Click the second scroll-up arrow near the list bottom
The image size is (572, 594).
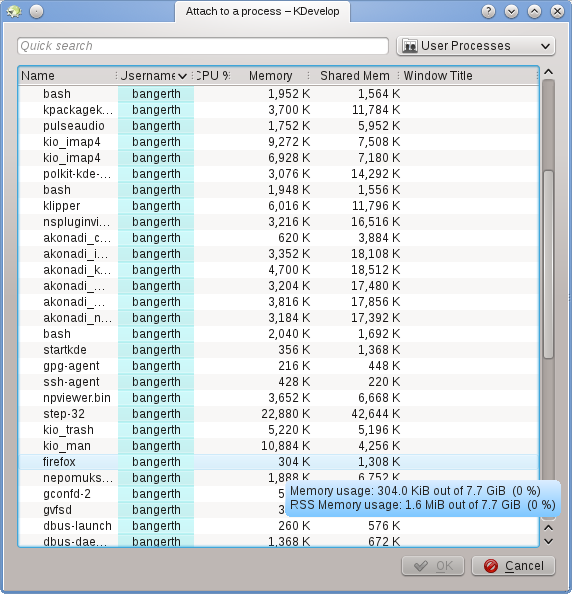pyautogui.click(x=548, y=528)
